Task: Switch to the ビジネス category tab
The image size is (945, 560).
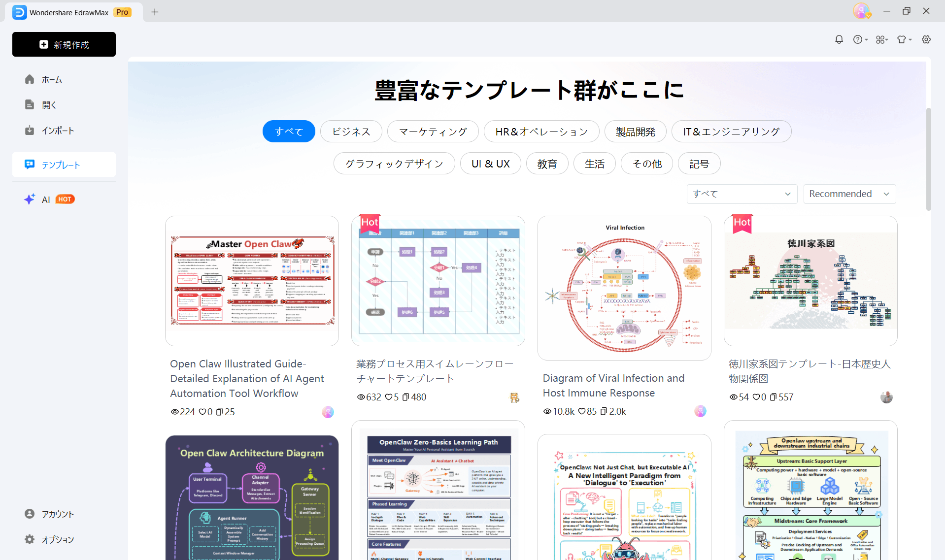Action: tap(351, 131)
